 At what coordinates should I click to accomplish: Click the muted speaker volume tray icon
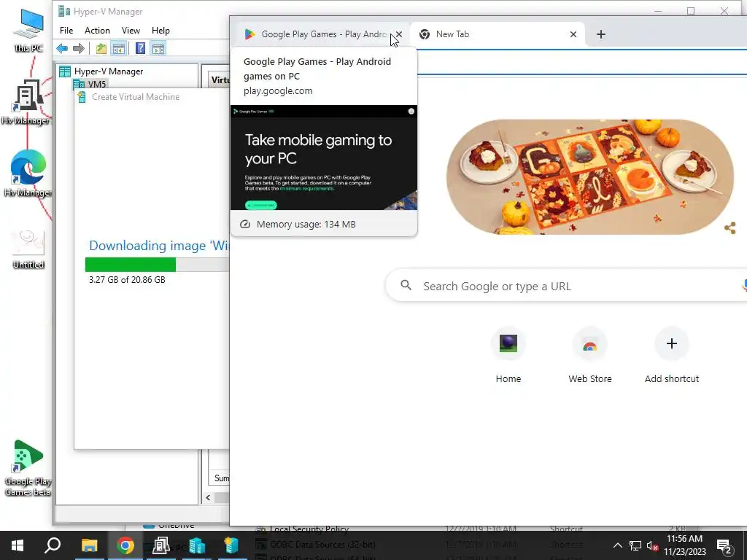pos(653,545)
